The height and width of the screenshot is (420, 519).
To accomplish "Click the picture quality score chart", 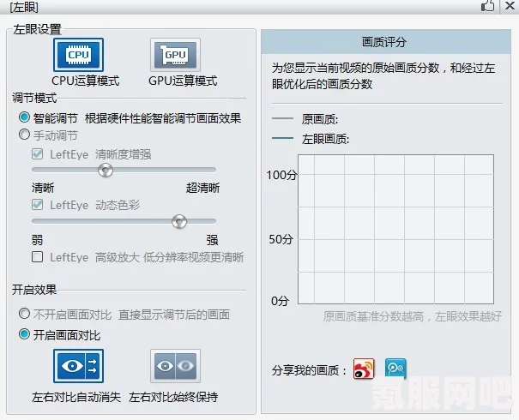I will point(395,229).
